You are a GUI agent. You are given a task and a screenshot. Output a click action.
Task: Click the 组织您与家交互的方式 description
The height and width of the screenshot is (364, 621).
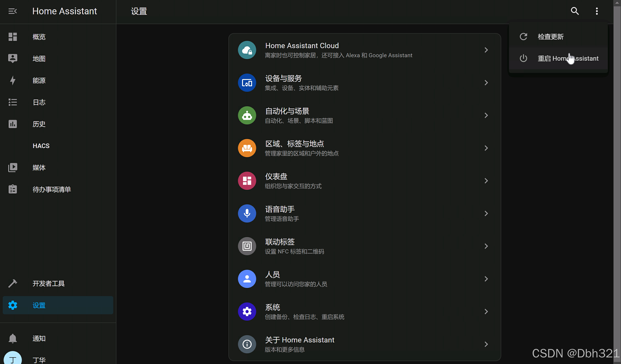293,186
